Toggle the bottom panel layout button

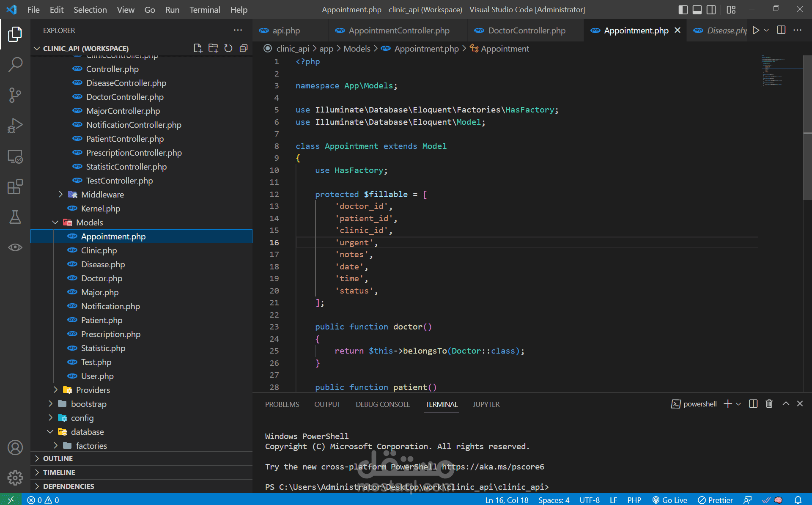click(697, 9)
